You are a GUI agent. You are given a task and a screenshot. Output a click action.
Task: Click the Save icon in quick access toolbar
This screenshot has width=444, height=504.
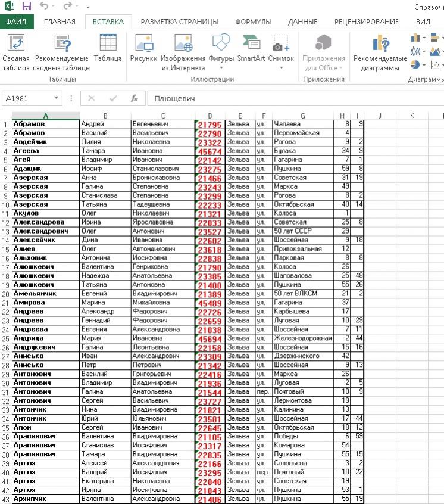coord(26,7)
